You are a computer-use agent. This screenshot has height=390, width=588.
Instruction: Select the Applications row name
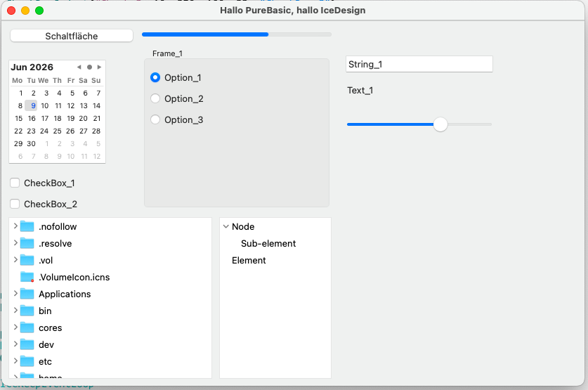click(65, 294)
